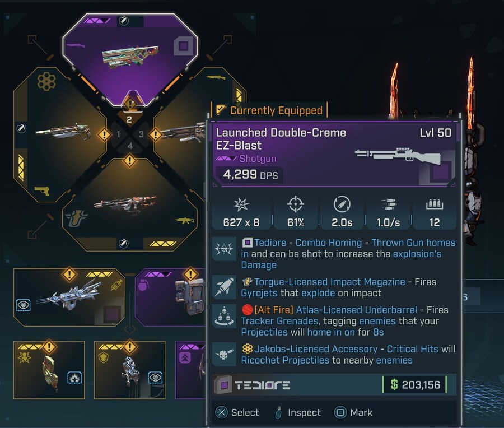Select weapon slot number 1
Screen dimensions: 504x428
point(118,134)
